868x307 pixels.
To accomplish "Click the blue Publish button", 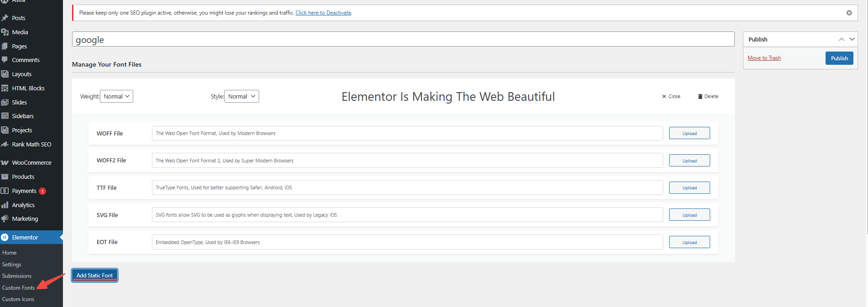I will pyautogui.click(x=839, y=58).
